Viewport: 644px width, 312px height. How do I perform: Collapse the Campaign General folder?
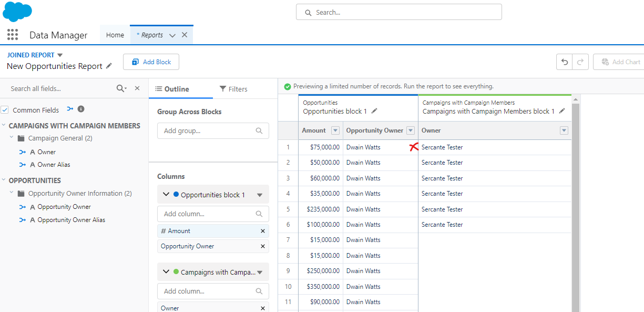(x=12, y=138)
